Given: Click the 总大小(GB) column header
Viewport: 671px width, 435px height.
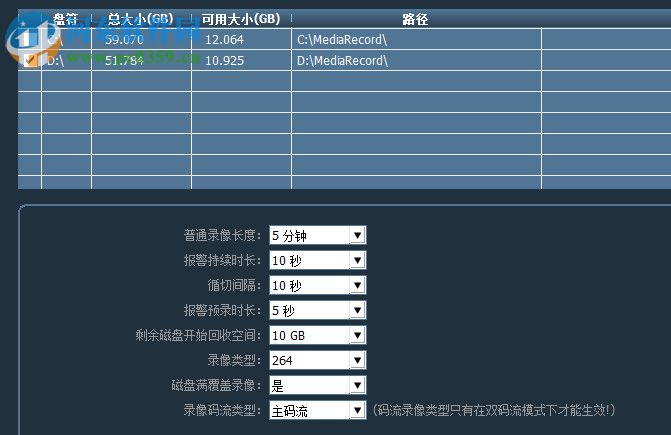Looking at the screenshot, I should (x=141, y=19).
